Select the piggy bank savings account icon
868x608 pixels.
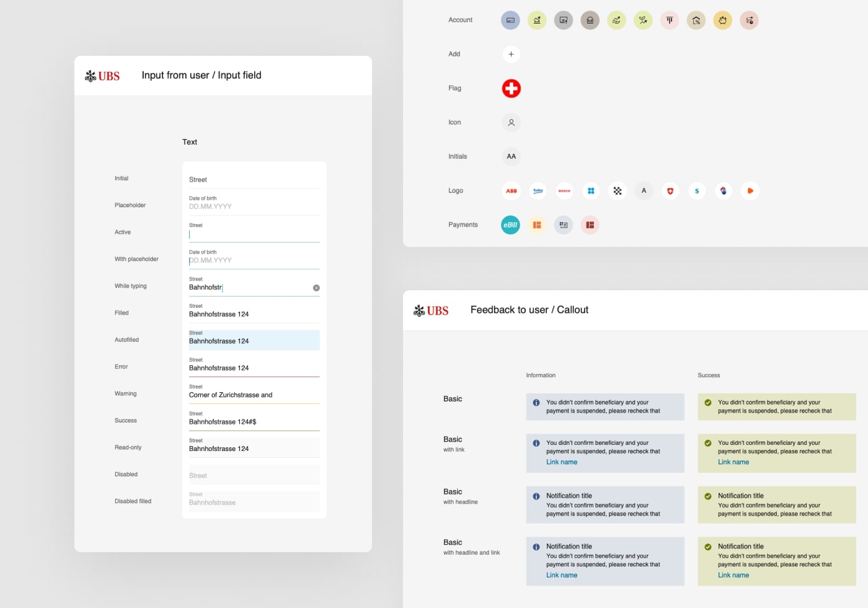coord(722,20)
